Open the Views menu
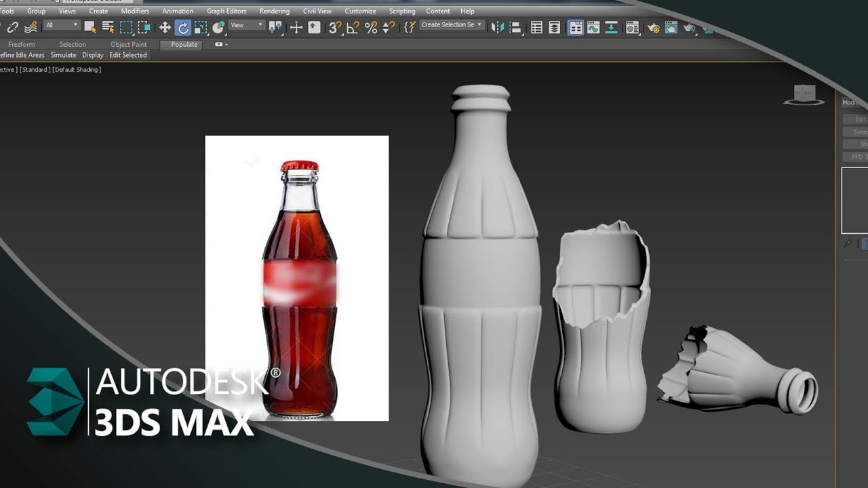The width and height of the screenshot is (868, 488). click(67, 11)
